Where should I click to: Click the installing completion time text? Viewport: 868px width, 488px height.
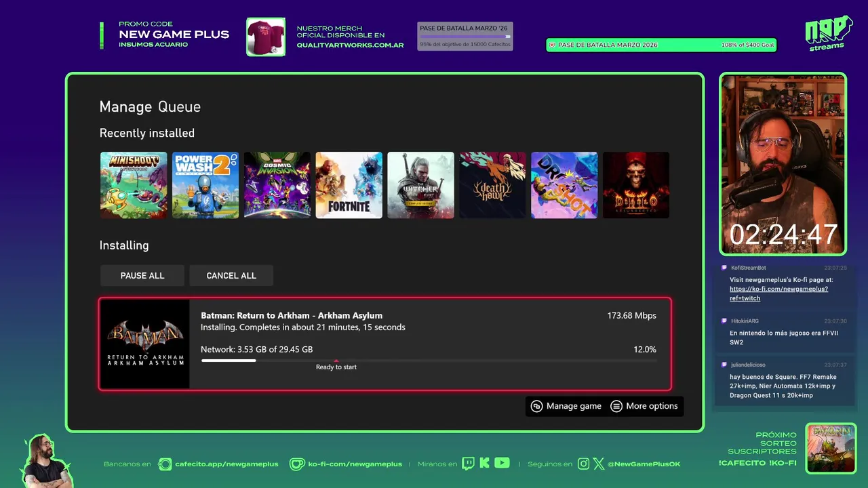pyautogui.click(x=303, y=327)
